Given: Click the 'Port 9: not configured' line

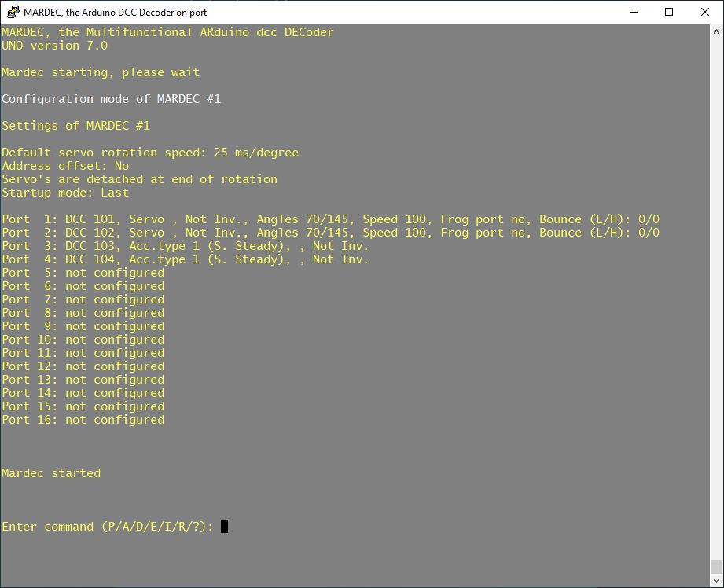Looking at the screenshot, I should [83, 326].
